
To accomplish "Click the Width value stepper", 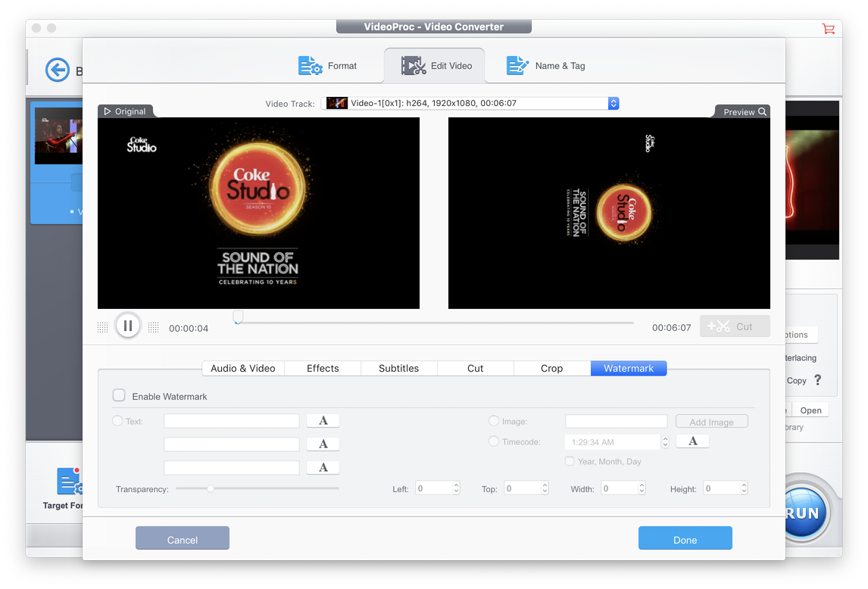I will 642,488.
